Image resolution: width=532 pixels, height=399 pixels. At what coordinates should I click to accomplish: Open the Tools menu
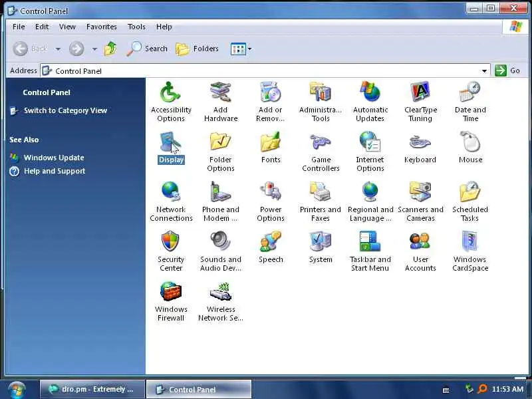136,27
